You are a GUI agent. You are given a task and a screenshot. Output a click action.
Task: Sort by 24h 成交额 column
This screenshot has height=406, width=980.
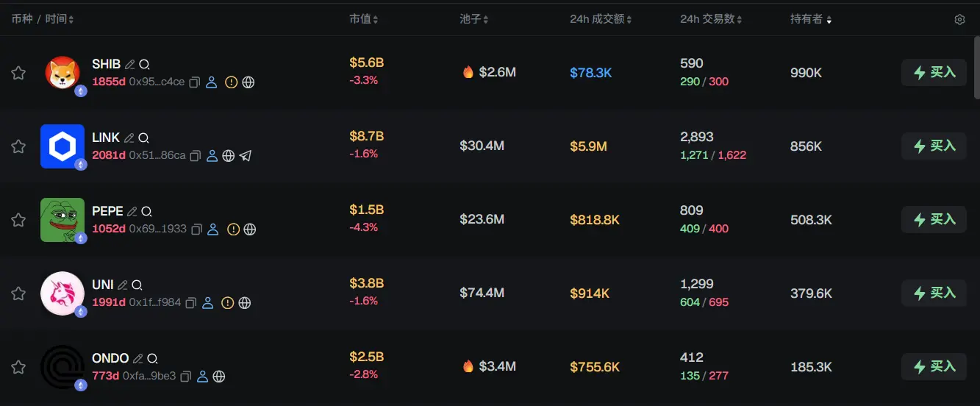pos(601,19)
